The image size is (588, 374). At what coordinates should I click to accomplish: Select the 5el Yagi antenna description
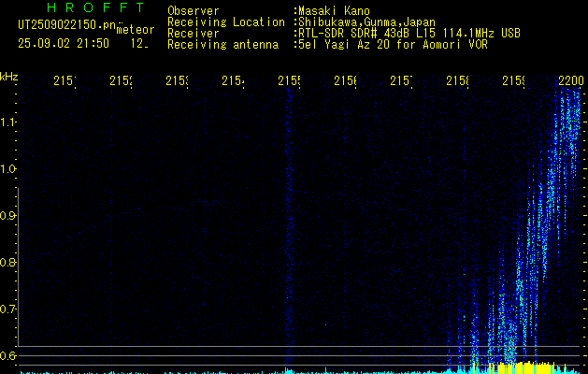pyautogui.click(x=393, y=45)
